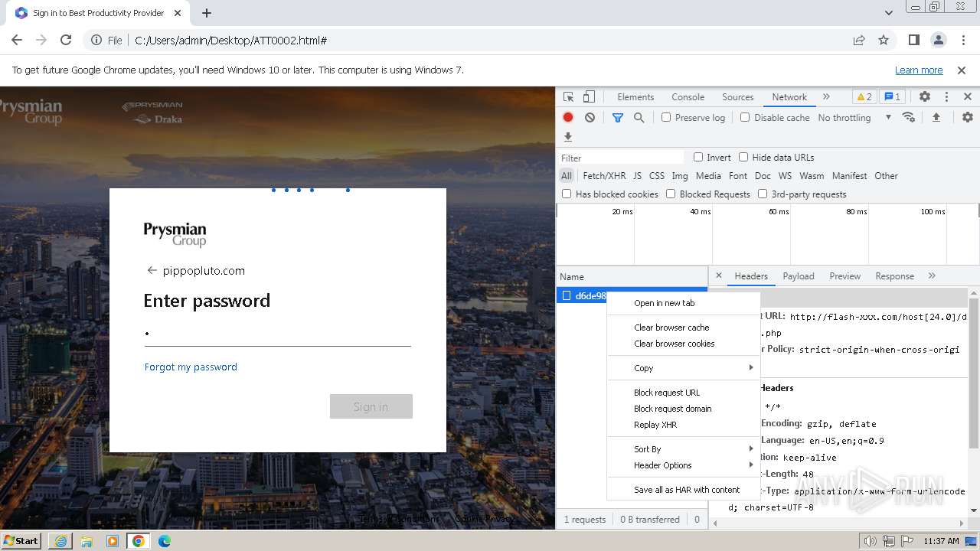Switch to Elements tab

[x=635, y=97]
